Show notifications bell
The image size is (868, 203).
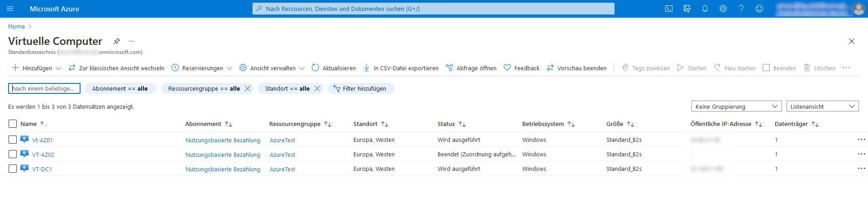coord(705,9)
